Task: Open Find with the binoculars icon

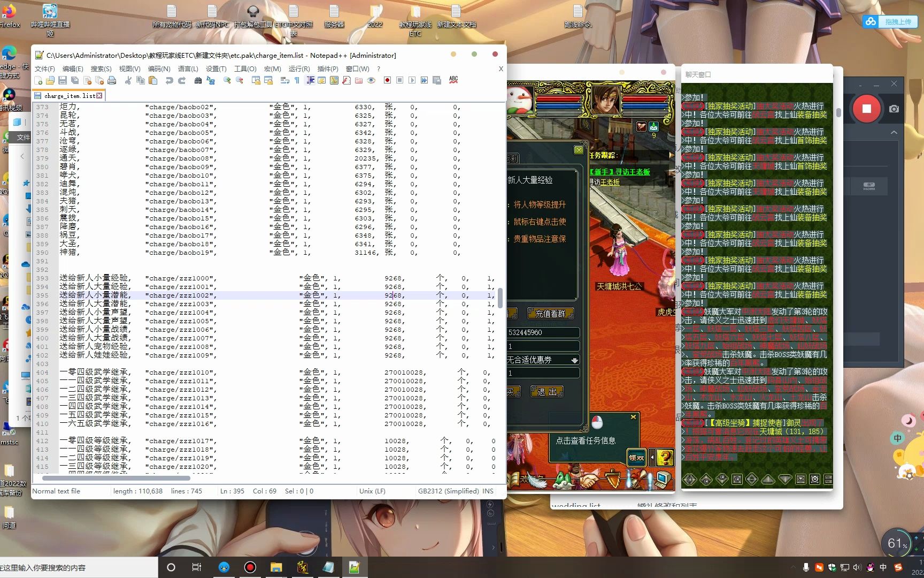Action: (198, 80)
